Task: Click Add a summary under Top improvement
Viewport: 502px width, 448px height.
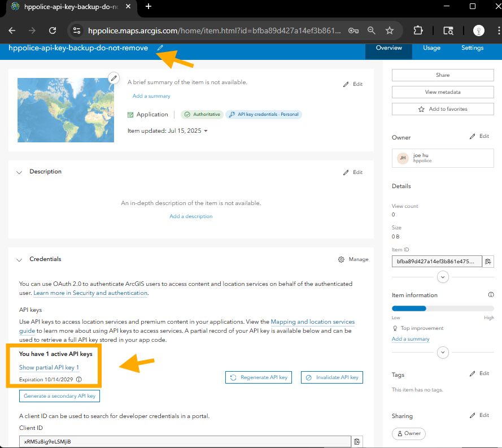Action: click(411, 339)
